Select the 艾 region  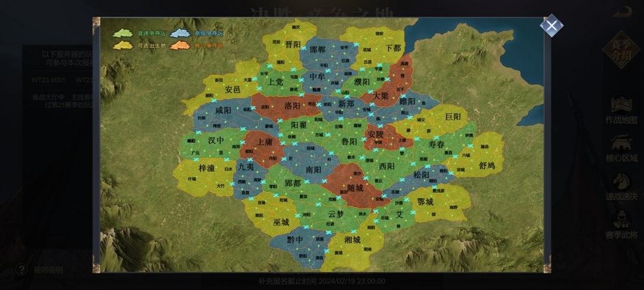399,214
